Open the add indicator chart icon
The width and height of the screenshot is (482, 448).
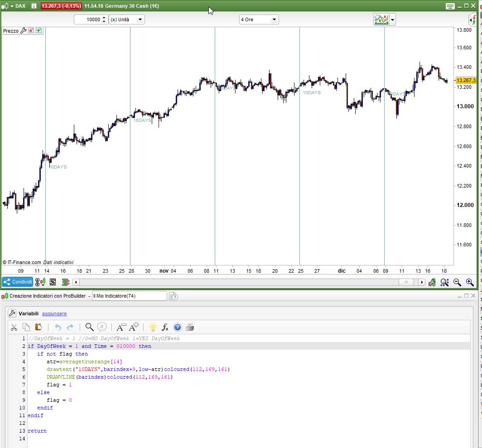click(381, 19)
